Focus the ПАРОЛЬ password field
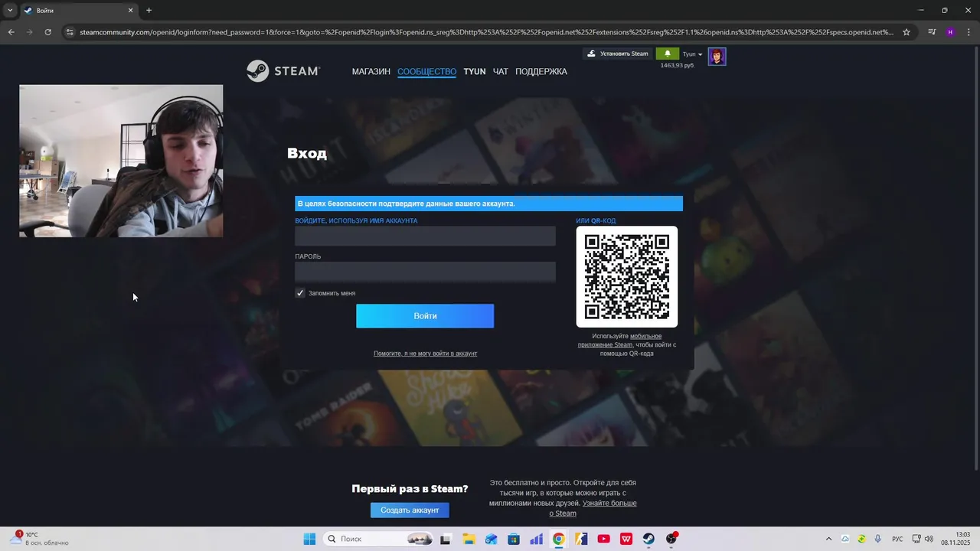The width and height of the screenshot is (980, 551). click(425, 272)
